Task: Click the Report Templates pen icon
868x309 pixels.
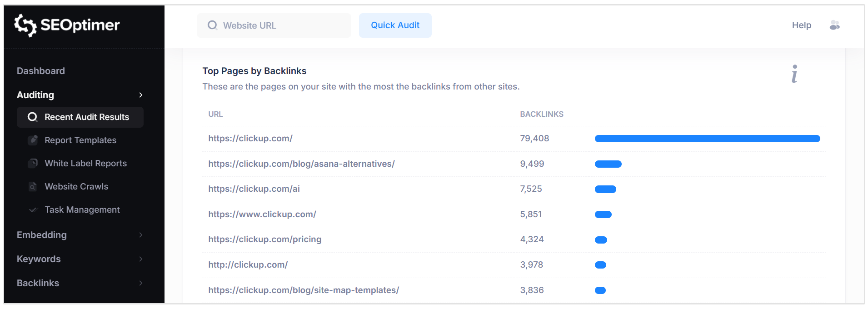Action: (33, 140)
